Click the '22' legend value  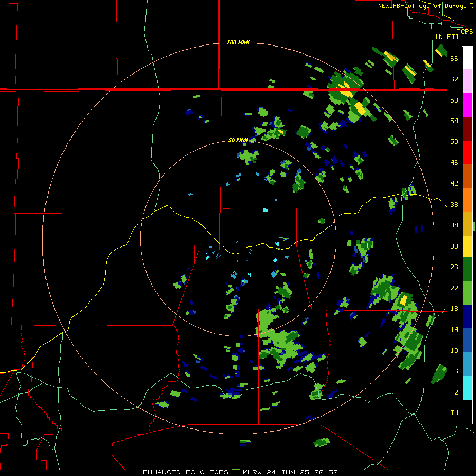point(454,288)
